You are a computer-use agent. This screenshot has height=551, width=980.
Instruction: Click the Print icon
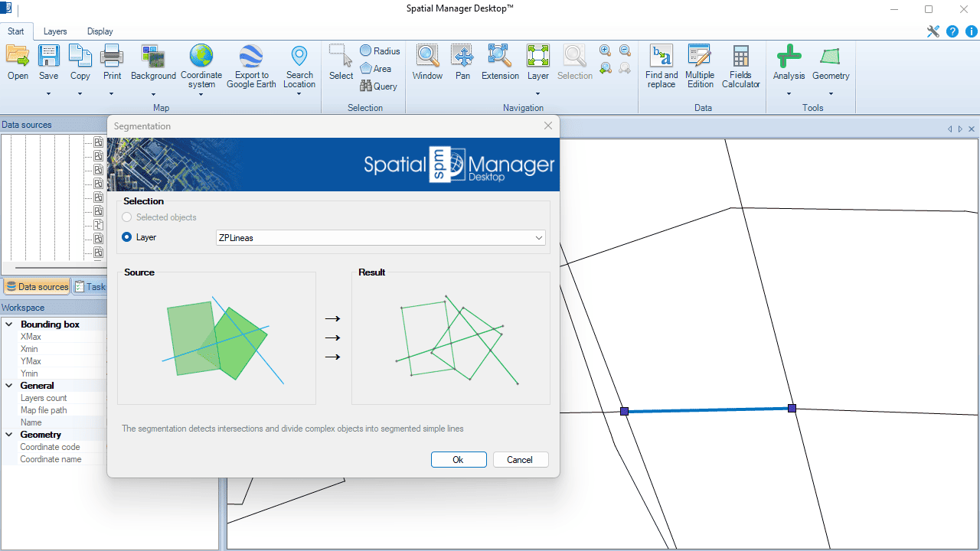pos(112,55)
